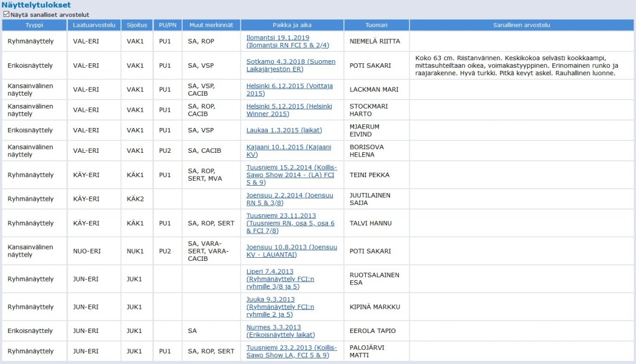Image resolution: width=636 pixels, height=364 pixels.
Task: Open the Ilomantsi 19.1.2019 show link
Action: (278, 37)
